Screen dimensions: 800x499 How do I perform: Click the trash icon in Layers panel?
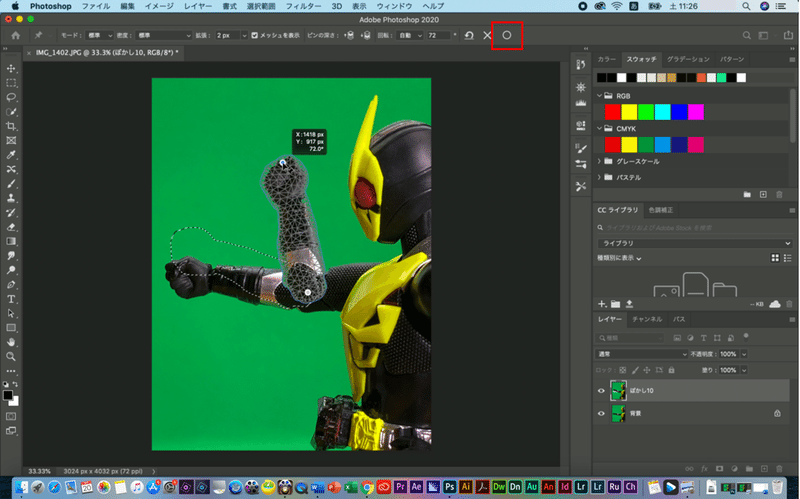(x=777, y=468)
